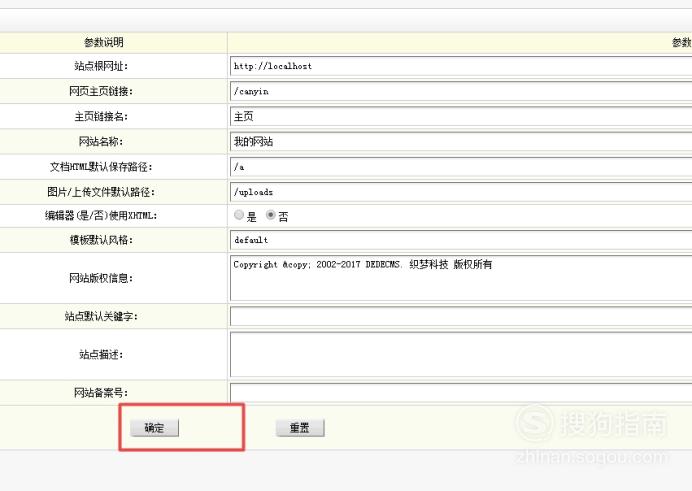Click the 编辑器(是/否)使用XHTML label

[x=101, y=216]
